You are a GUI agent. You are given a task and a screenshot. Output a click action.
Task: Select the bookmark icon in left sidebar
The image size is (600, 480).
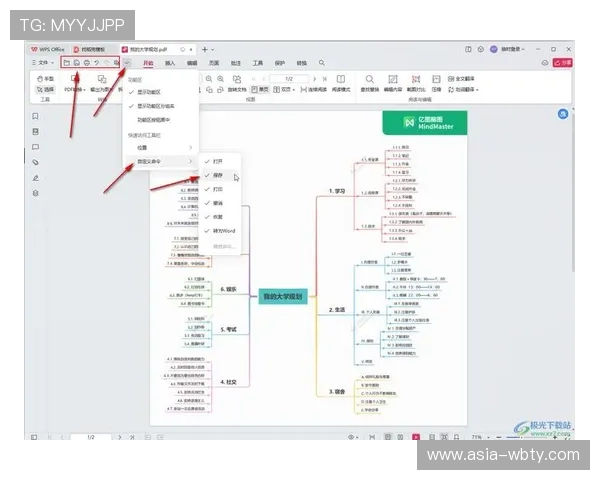pyautogui.click(x=36, y=115)
